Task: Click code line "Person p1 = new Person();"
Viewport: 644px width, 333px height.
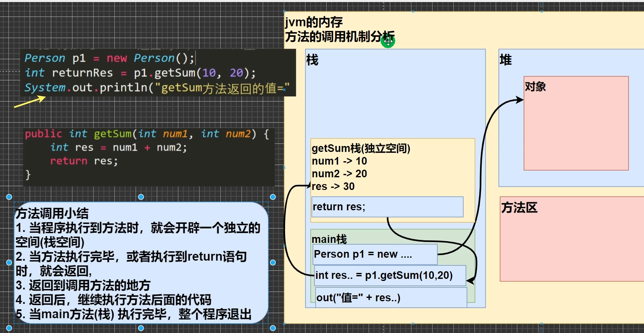Action: click(x=109, y=58)
